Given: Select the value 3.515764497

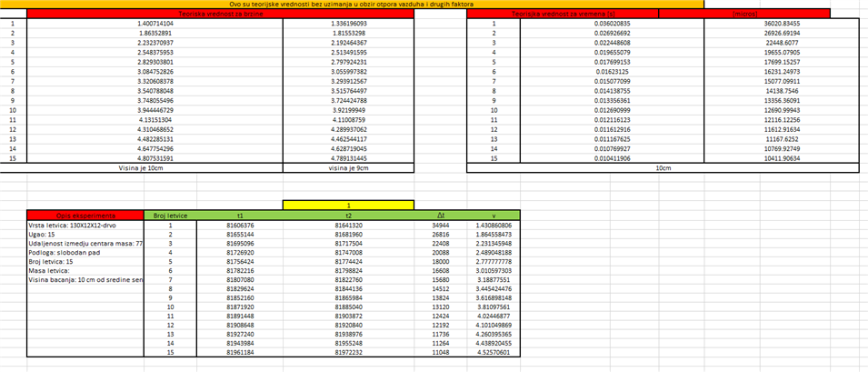Looking at the screenshot, I should tap(348, 90).
